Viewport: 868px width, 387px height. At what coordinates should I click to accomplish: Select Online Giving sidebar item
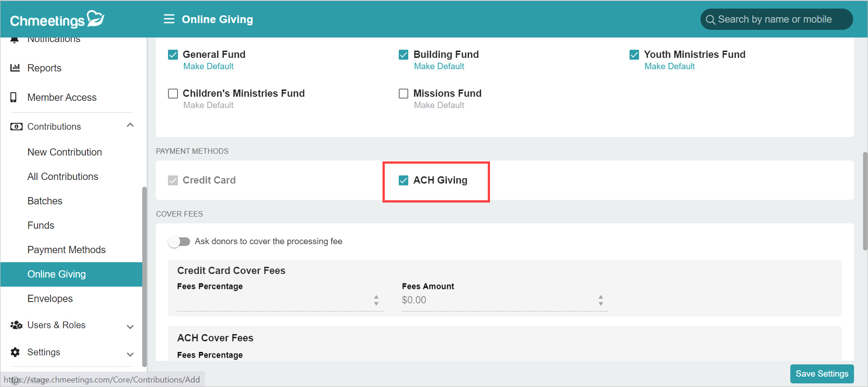71,274
